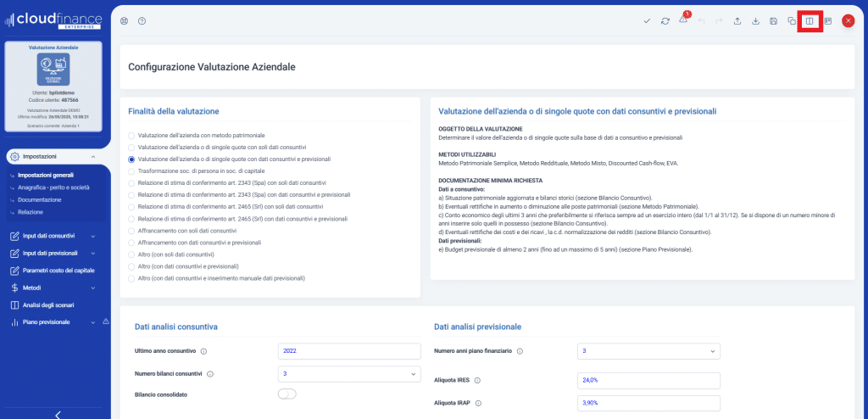Select Altro con inserimento manuale dati previsionali
The image size is (868, 419).
click(131, 278)
